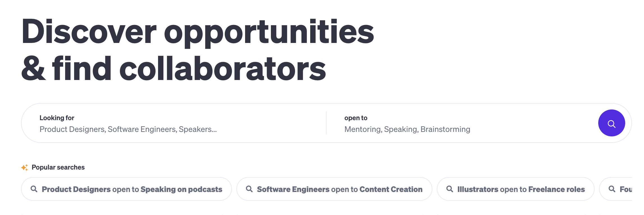
Task: Click the orange sparkle icon beside Popular searches
Action: (25, 168)
